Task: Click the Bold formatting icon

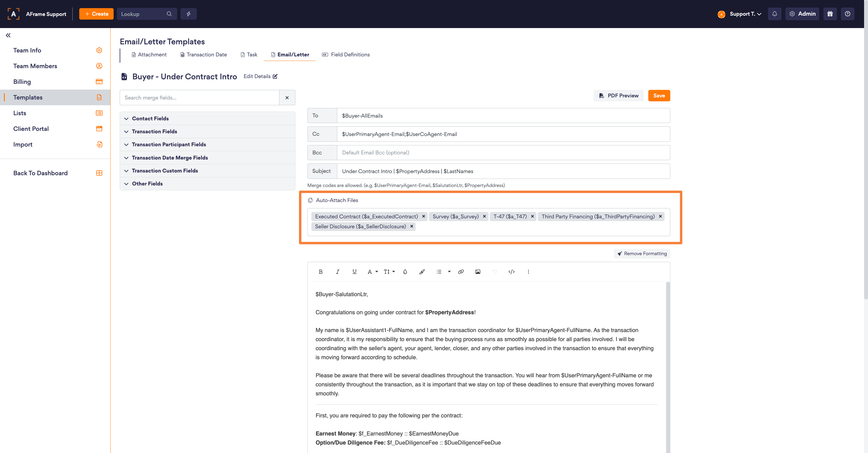Action: click(x=320, y=271)
